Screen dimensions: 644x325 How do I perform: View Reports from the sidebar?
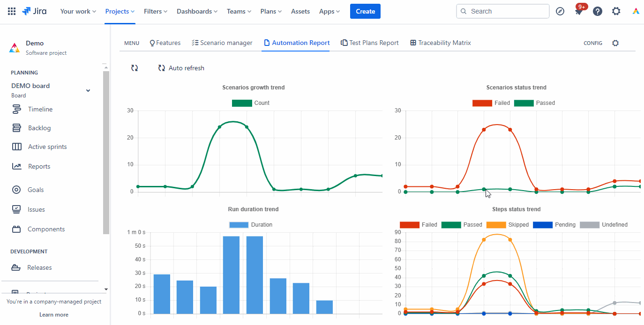coord(39,166)
